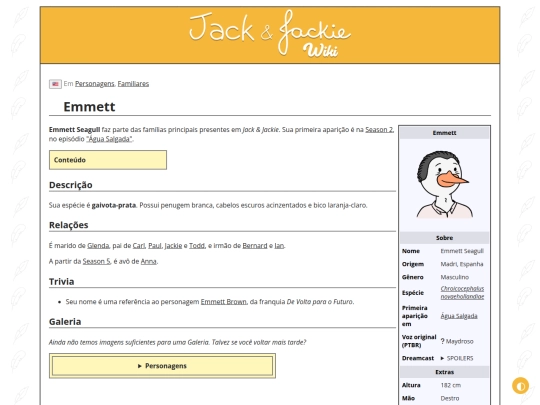The image size is (540, 405).
Task: Click "Madri, Espanha" origin value
Action: tap(462, 264)
